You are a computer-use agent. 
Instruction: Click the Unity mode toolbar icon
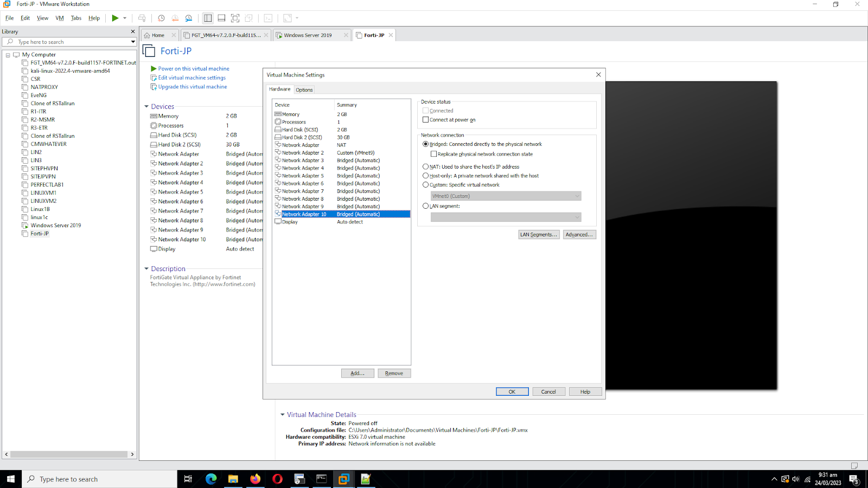[248, 18]
